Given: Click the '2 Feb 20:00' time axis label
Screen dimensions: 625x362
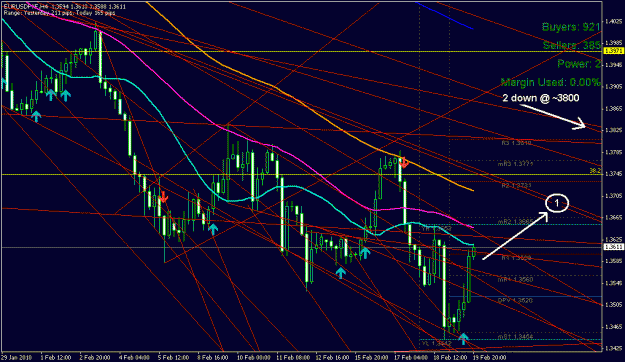Looking at the screenshot, I should pos(94,357).
